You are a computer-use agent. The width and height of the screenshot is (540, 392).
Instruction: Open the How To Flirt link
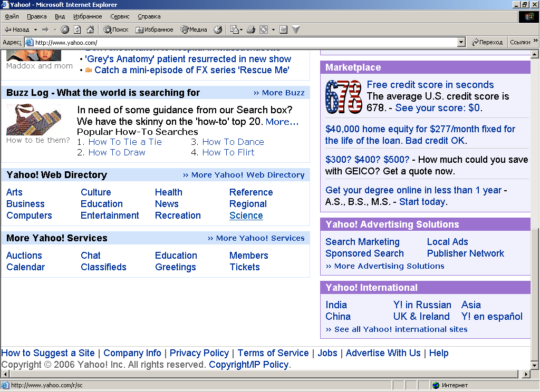tap(228, 152)
